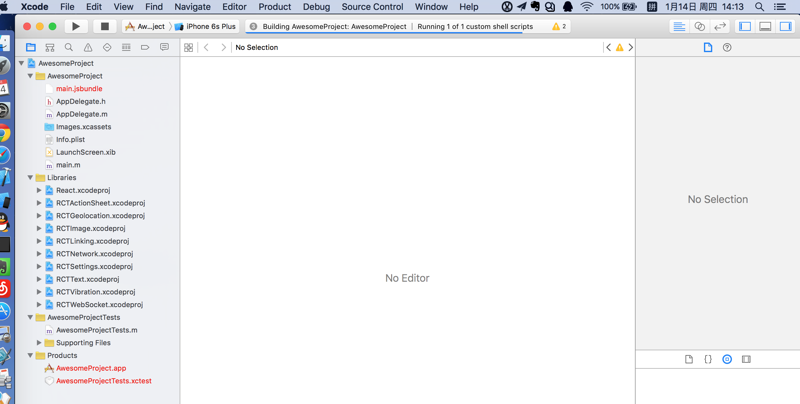The width and height of the screenshot is (800, 404).
Task: Open the Test navigator tab
Action: tap(107, 47)
